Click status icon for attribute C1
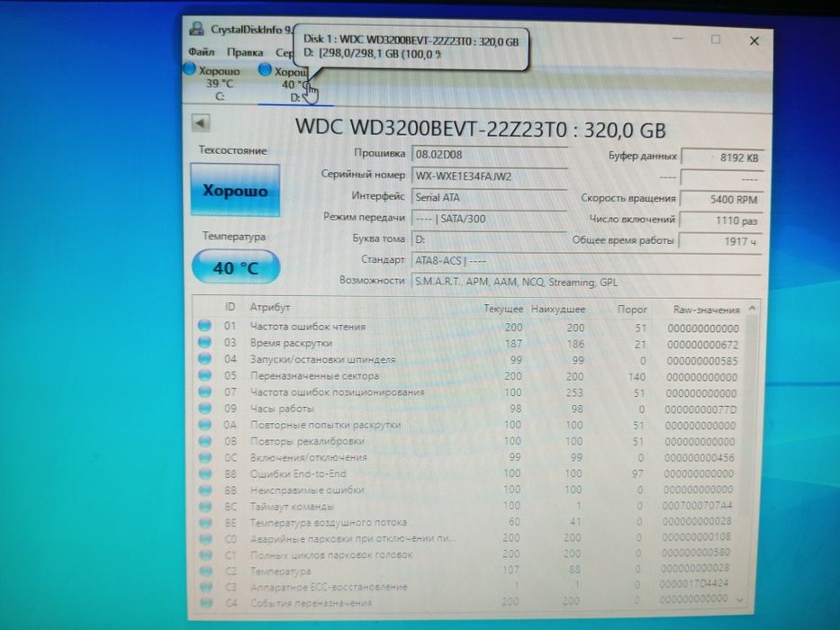Screen dimensions: 840x630 (x=205, y=554)
